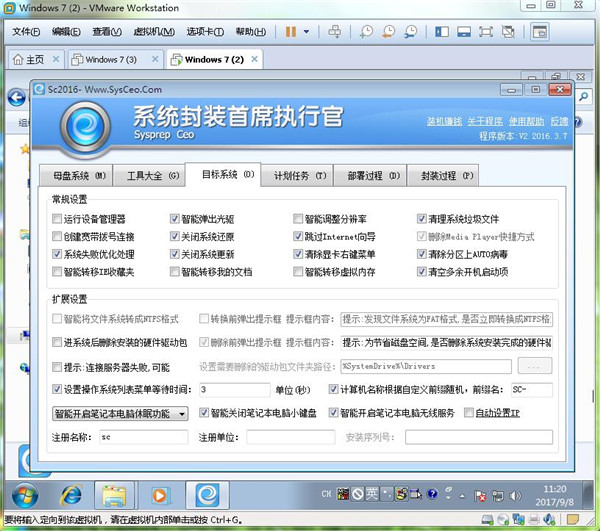This screenshot has width=600, height=531.
Task: Click the prefix name field containing SC-
Action: [532, 389]
